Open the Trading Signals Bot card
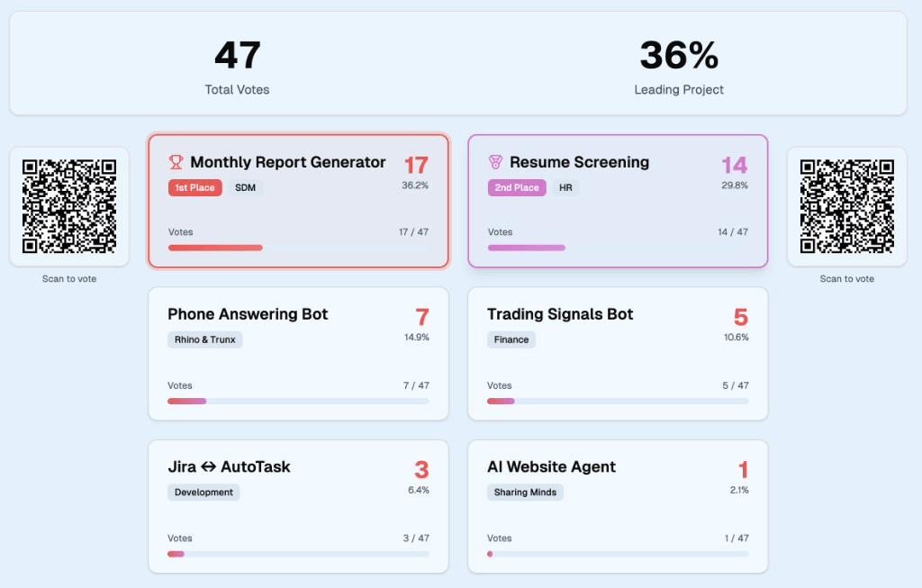The height and width of the screenshot is (588, 922). coord(618,353)
